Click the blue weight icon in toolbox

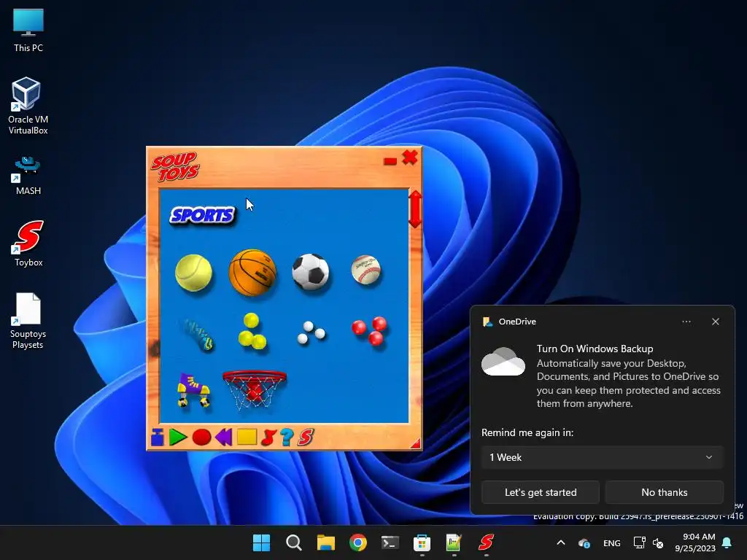158,437
